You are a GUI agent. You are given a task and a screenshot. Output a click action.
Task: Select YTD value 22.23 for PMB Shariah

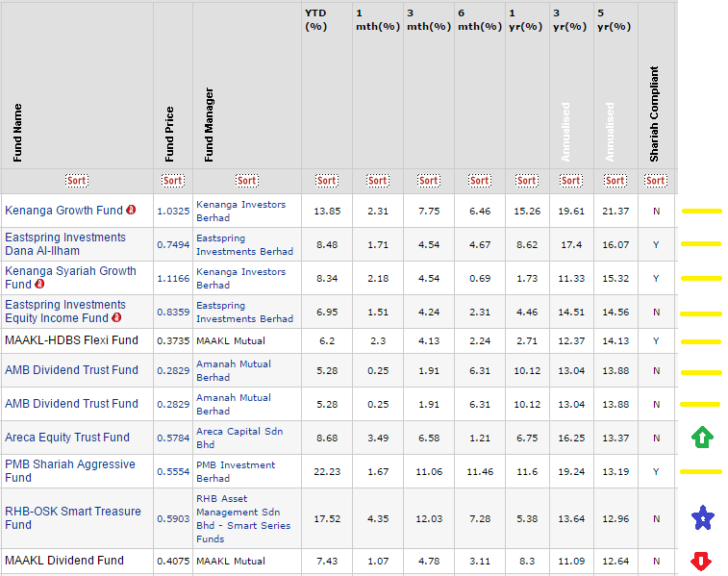click(327, 471)
